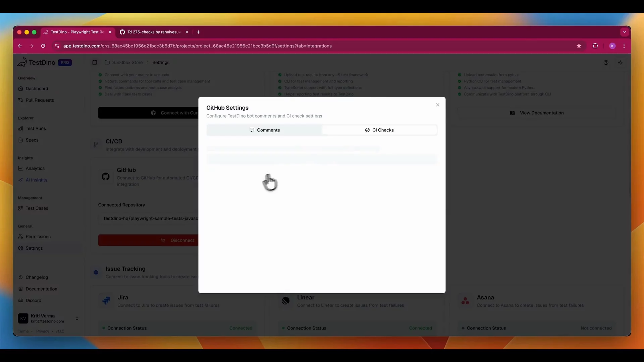
Task: Toggle dark mode with the theme icon
Action: [620, 62]
